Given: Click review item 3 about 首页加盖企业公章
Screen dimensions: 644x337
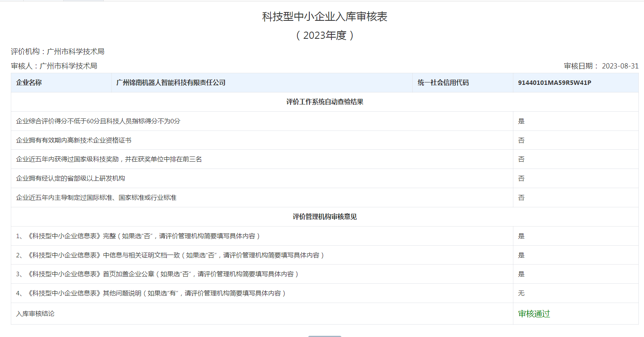Looking at the screenshot, I should click(157, 274).
